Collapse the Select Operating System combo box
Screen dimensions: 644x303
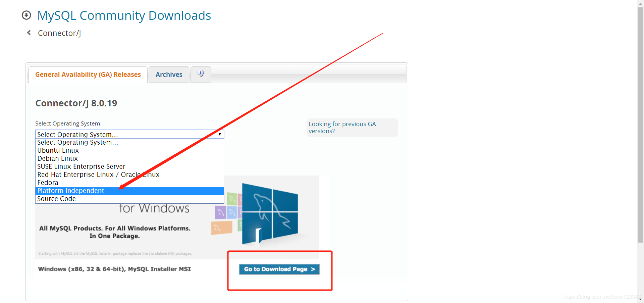pyautogui.click(x=129, y=134)
